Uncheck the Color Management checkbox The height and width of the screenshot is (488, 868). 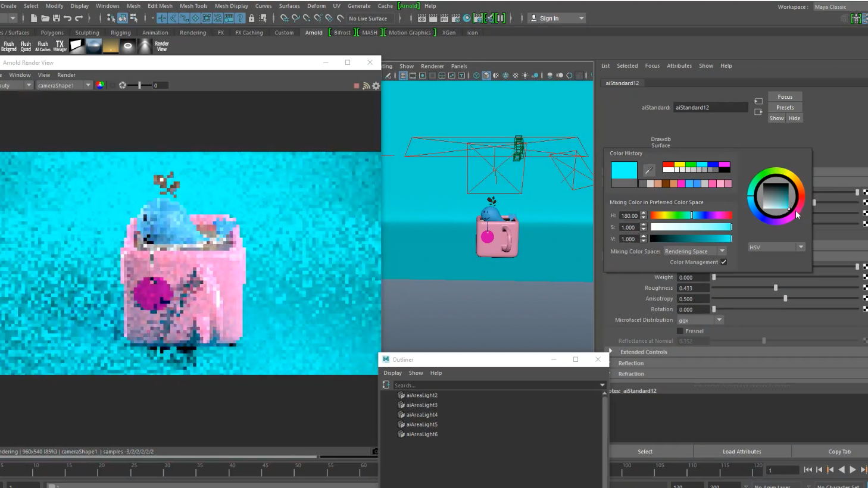pyautogui.click(x=723, y=262)
